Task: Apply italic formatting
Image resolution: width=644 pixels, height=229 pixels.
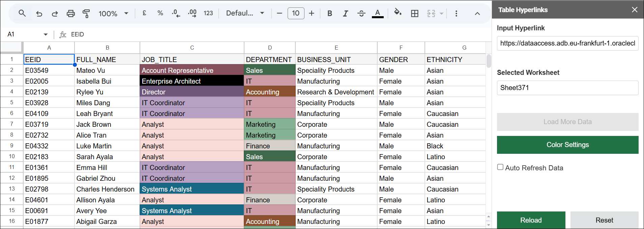Action: (x=345, y=13)
